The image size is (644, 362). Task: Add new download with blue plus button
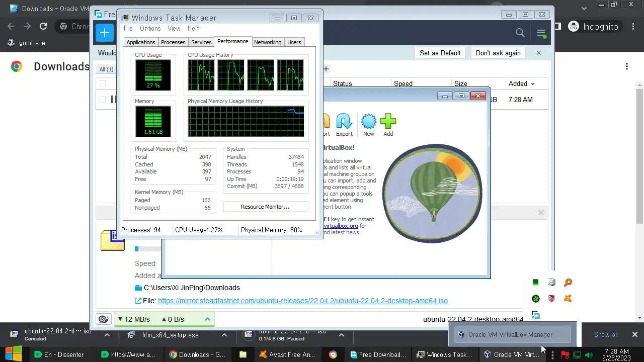105,33
